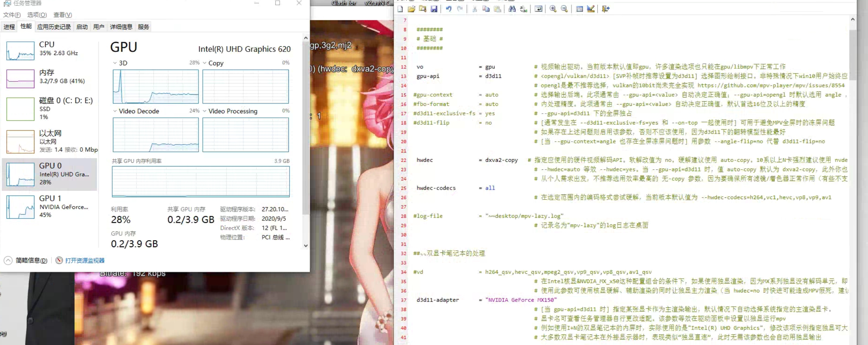Switch to the 应用历史记录 tab

[x=54, y=27]
